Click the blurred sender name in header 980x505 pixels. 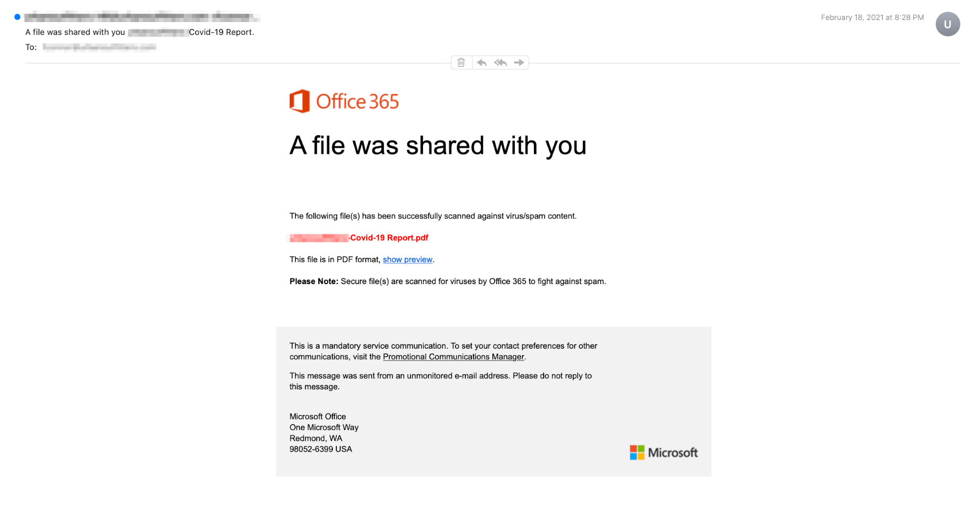point(141,17)
